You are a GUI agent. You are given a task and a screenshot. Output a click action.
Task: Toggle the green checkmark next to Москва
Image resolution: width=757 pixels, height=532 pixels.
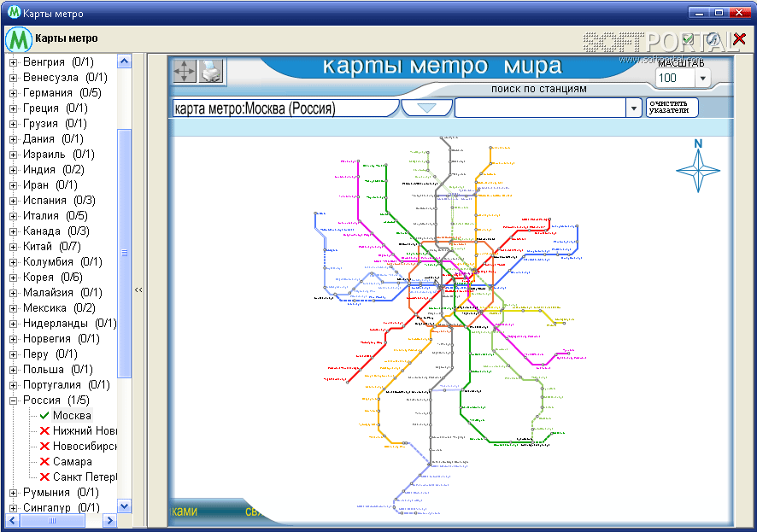click(44, 415)
